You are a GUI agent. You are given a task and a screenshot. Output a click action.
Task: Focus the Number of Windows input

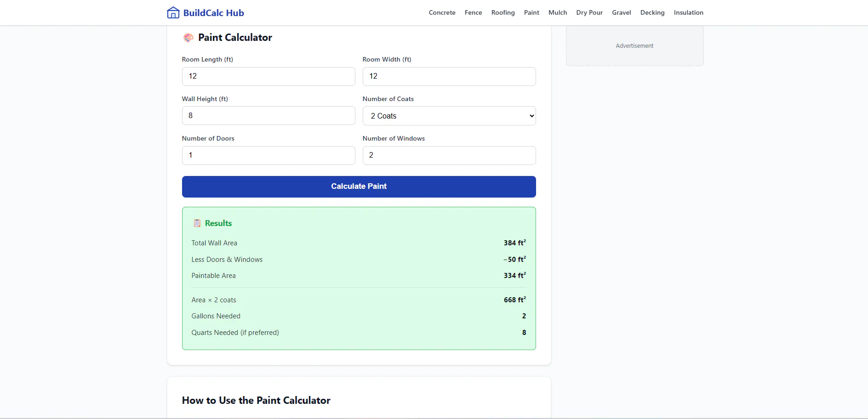click(x=449, y=155)
